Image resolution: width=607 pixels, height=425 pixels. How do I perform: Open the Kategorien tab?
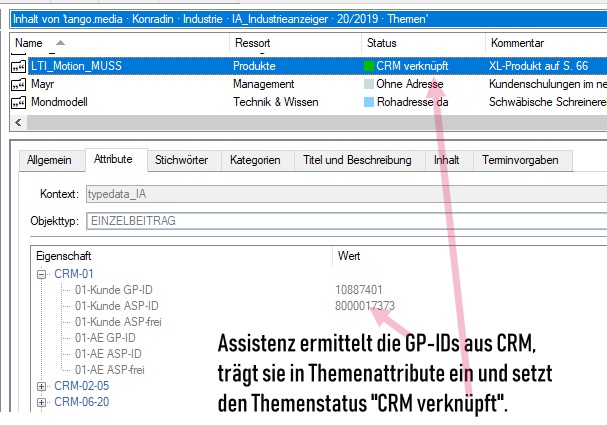256,161
